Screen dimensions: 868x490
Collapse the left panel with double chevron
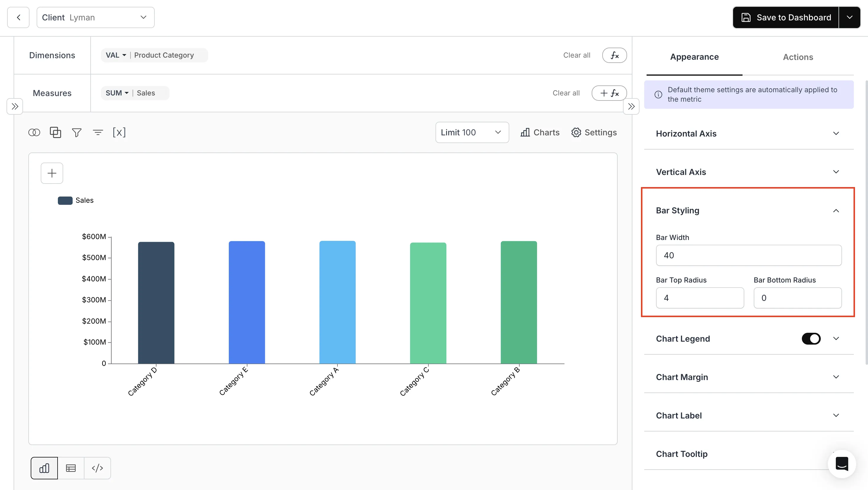coord(15,107)
